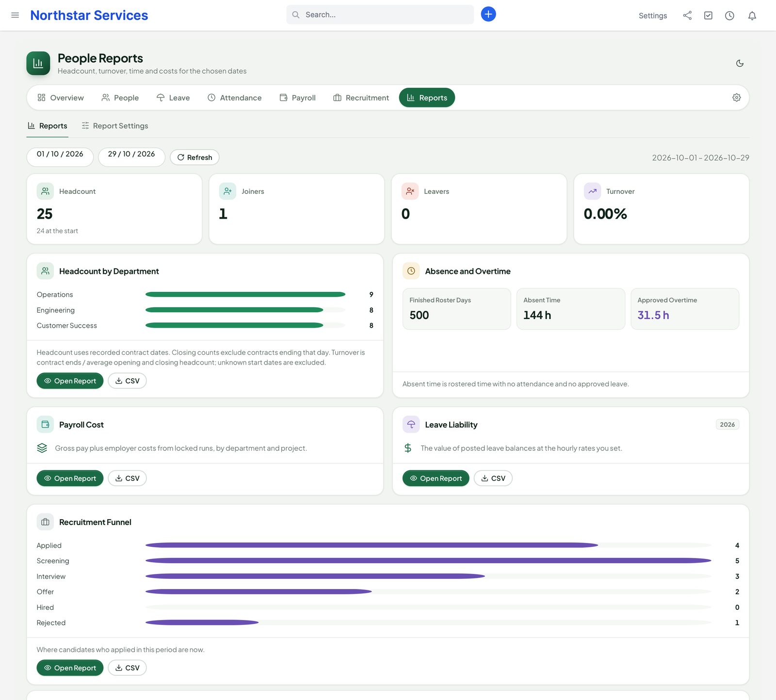Open the Leave Liability report
776x700 pixels.
(x=436, y=478)
